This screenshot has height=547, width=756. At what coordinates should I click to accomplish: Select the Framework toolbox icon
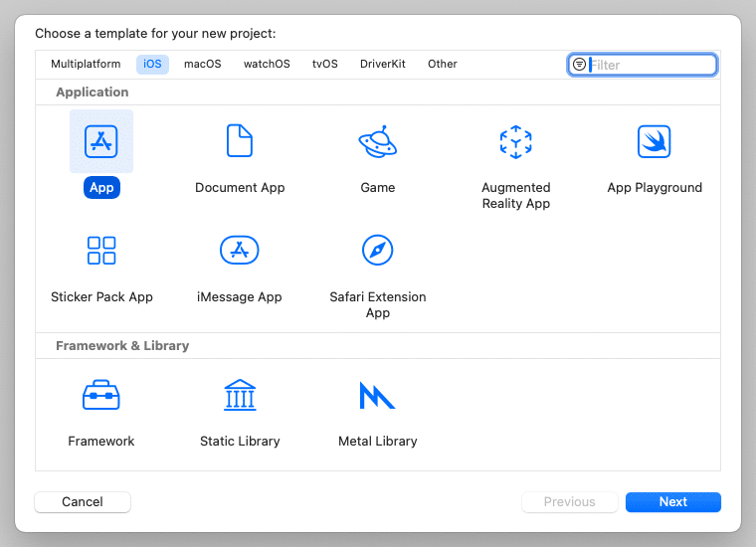101,395
